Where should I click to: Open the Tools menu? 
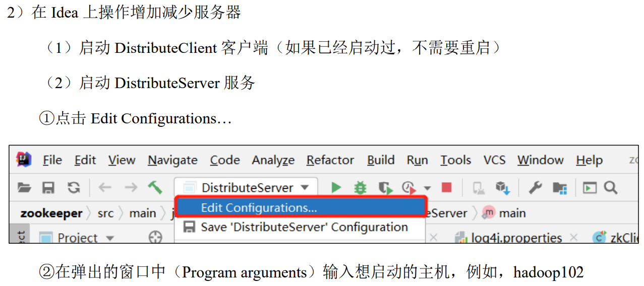coord(456,160)
